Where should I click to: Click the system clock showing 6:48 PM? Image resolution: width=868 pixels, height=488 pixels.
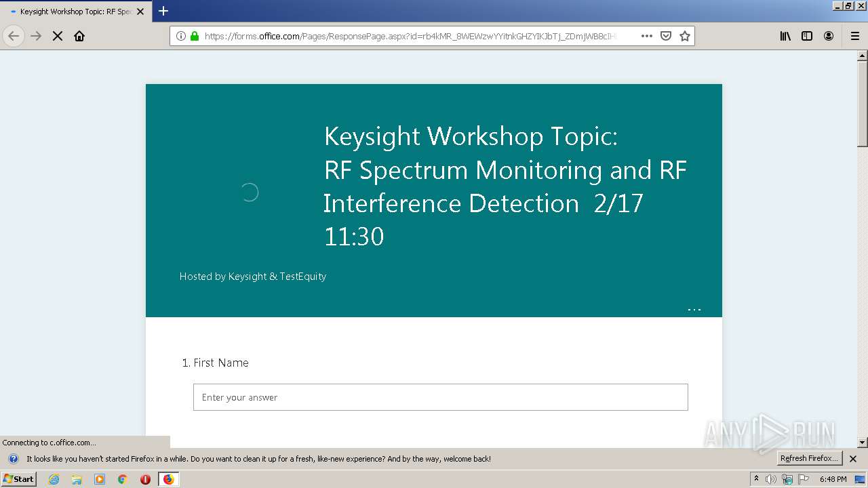[x=833, y=479]
